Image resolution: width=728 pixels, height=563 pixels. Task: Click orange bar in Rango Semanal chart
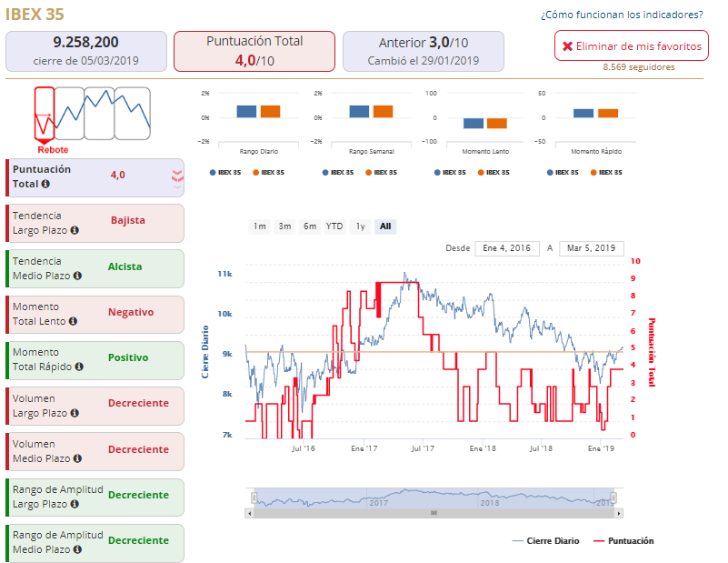383,112
